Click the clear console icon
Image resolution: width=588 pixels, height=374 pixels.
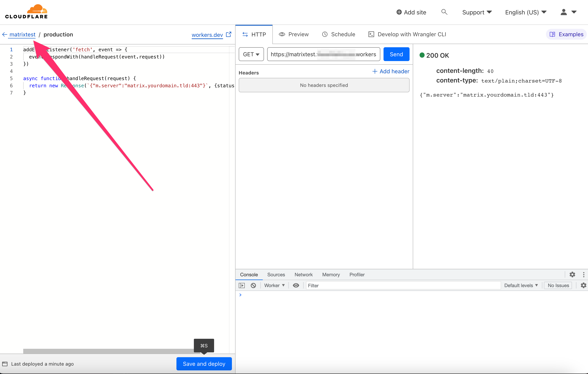[253, 285]
